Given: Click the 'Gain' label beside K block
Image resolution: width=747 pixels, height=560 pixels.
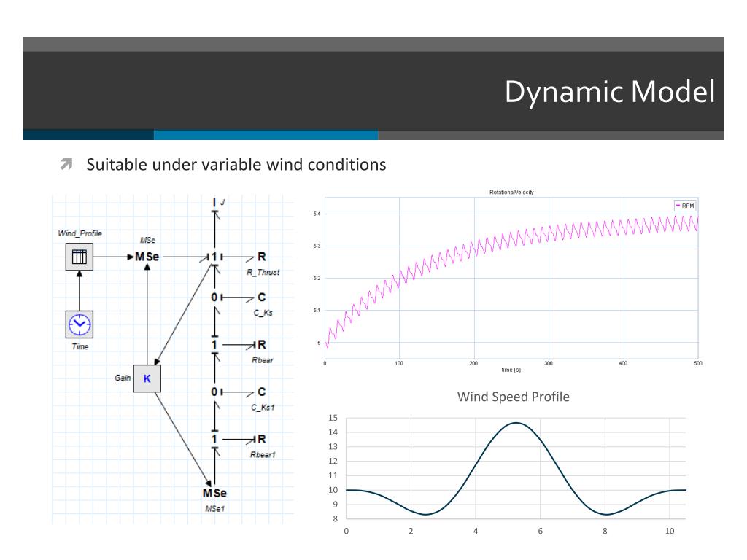Looking at the screenshot, I should [123, 378].
